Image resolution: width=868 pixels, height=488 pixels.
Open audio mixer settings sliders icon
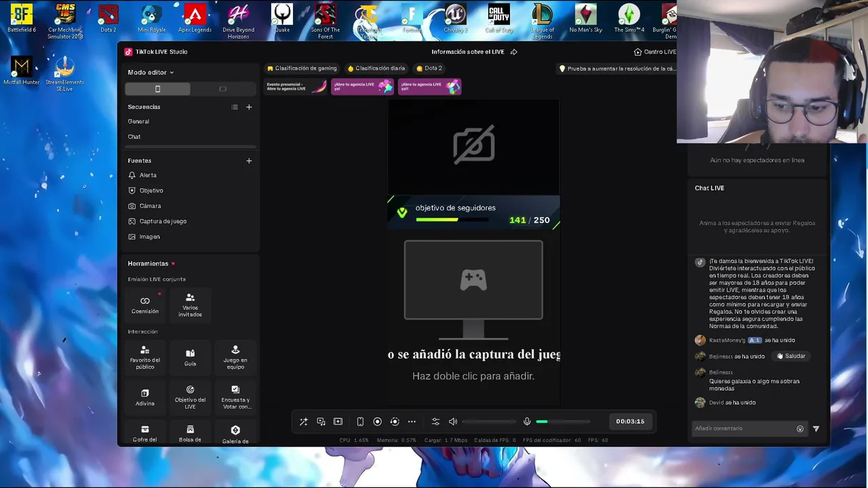435,422
